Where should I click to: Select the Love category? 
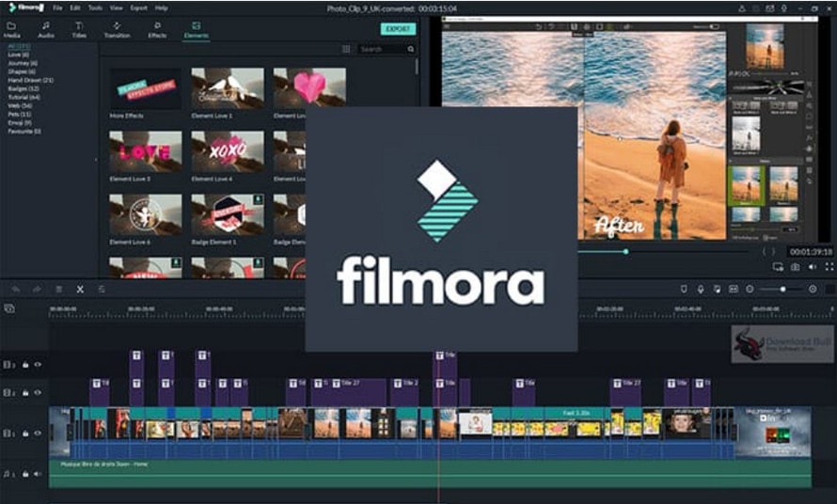(x=18, y=55)
